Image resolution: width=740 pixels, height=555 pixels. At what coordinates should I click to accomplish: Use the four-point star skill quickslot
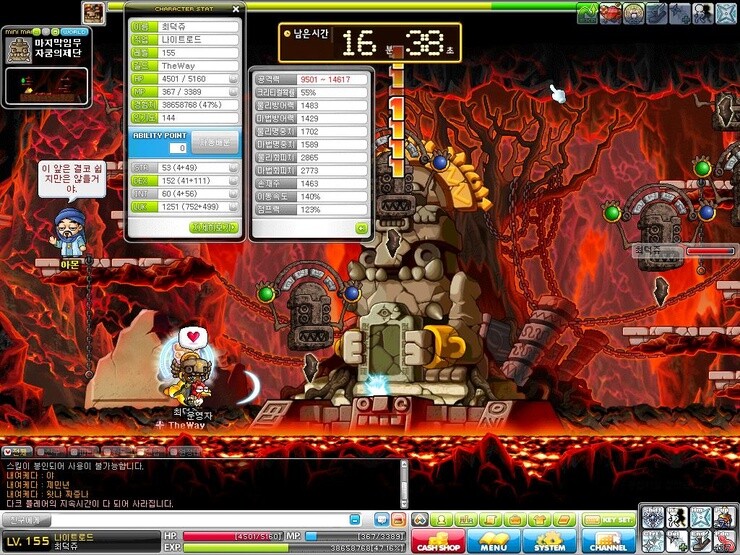653,542
